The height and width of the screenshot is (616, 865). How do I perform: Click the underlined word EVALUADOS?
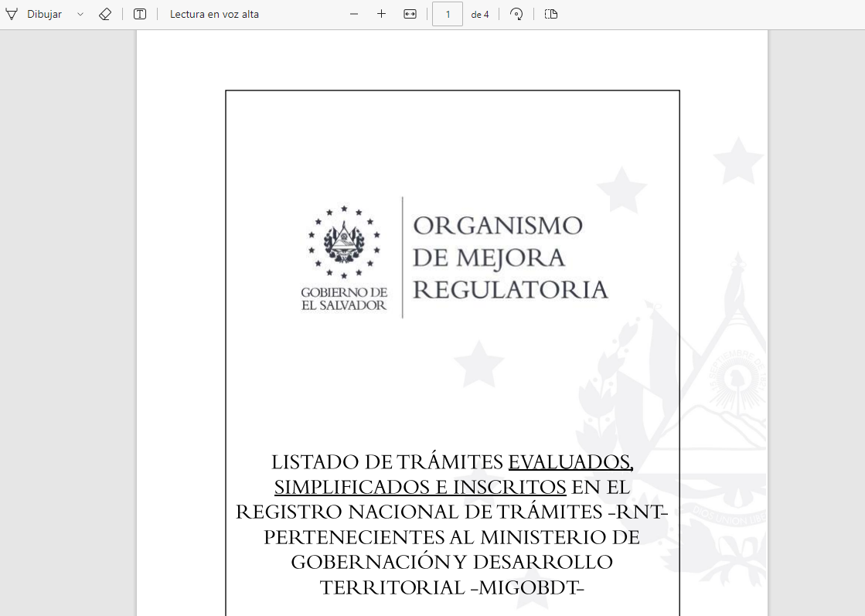pyautogui.click(x=570, y=462)
